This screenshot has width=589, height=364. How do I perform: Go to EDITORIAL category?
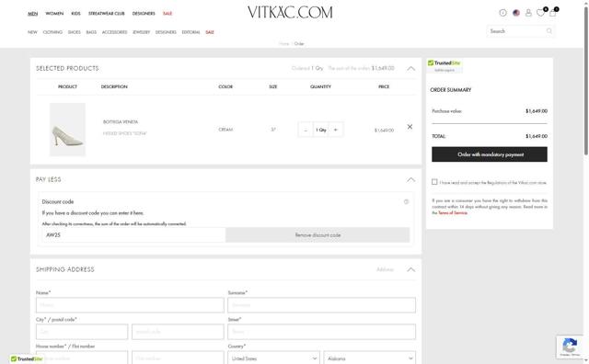pos(191,32)
